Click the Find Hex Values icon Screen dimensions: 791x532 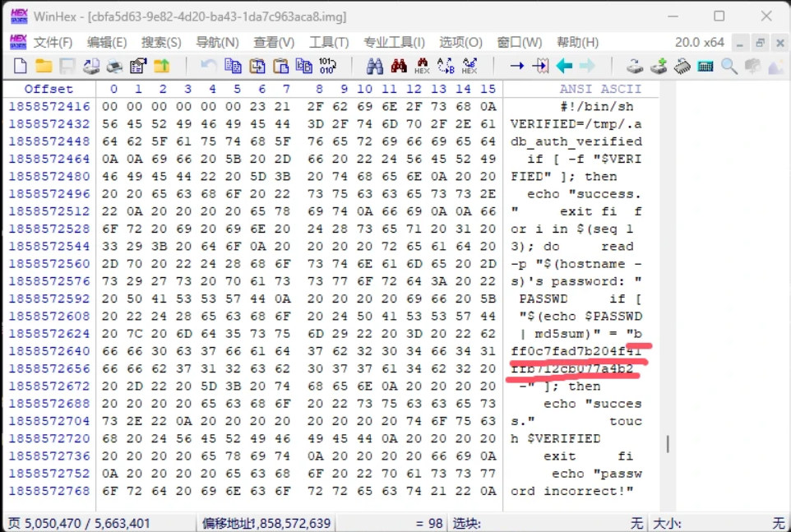423,67
